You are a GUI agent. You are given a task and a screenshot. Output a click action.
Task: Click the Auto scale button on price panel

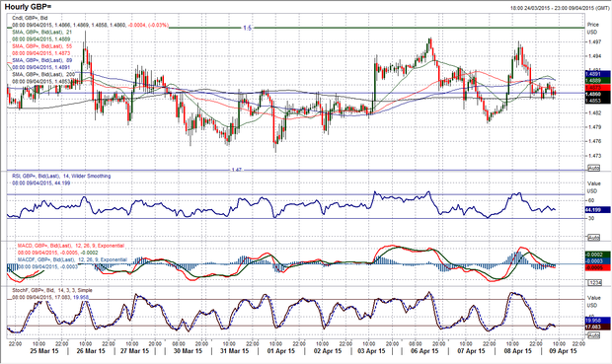tap(593, 168)
